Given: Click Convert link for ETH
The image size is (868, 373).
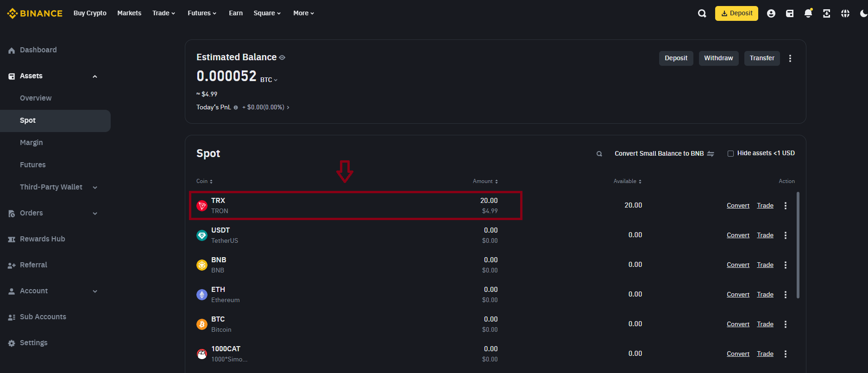Looking at the screenshot, I should coord(738,295).
